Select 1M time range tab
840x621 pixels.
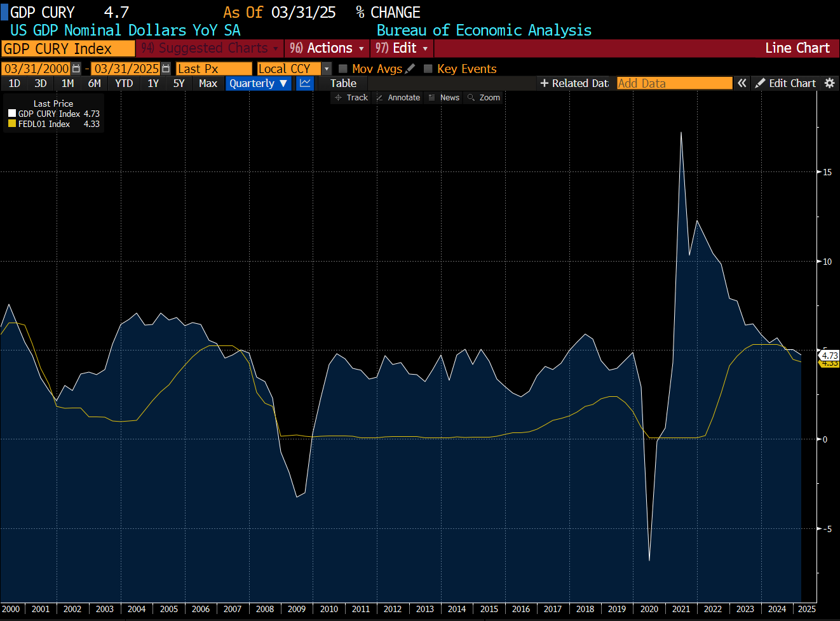[67, 83]
